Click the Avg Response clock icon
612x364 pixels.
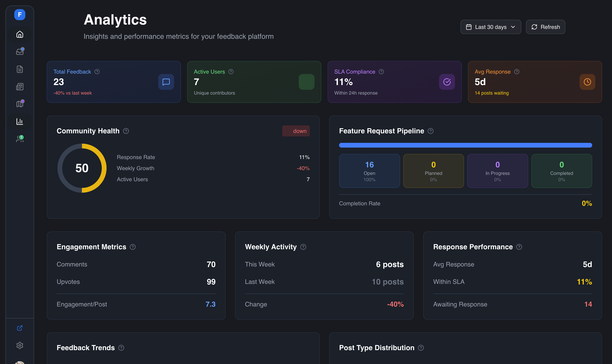tap(587, 82)
